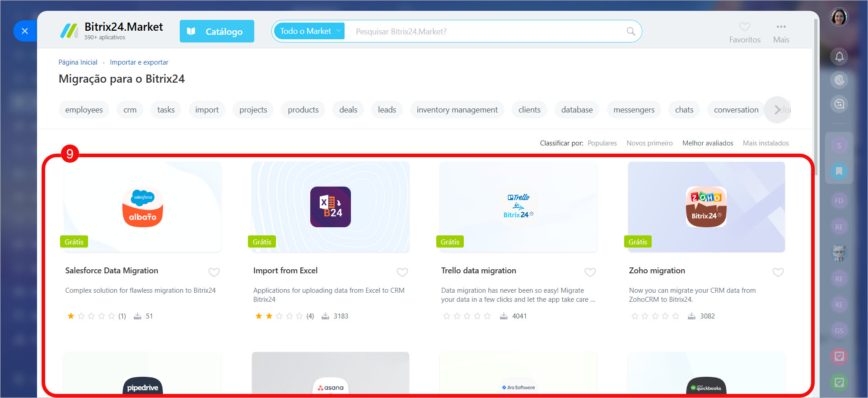Click the search magnifier icon
868x398 pixels.
pos(631,31)
